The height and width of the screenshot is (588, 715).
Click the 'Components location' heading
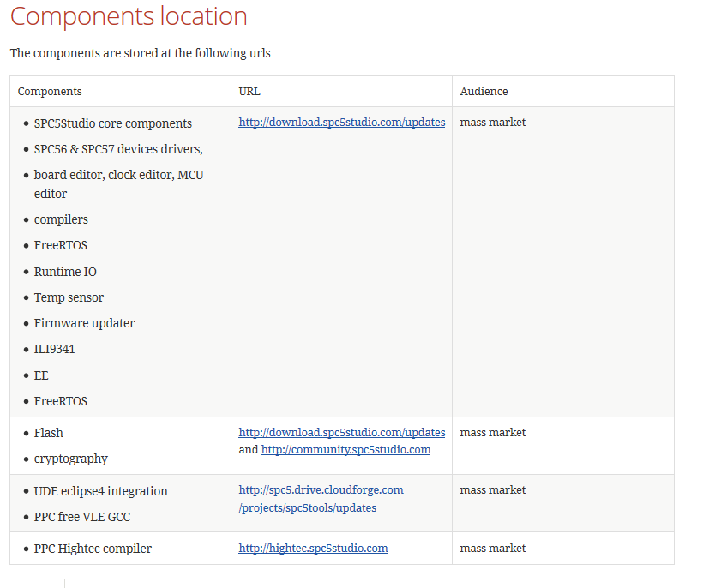click(129, 16)
